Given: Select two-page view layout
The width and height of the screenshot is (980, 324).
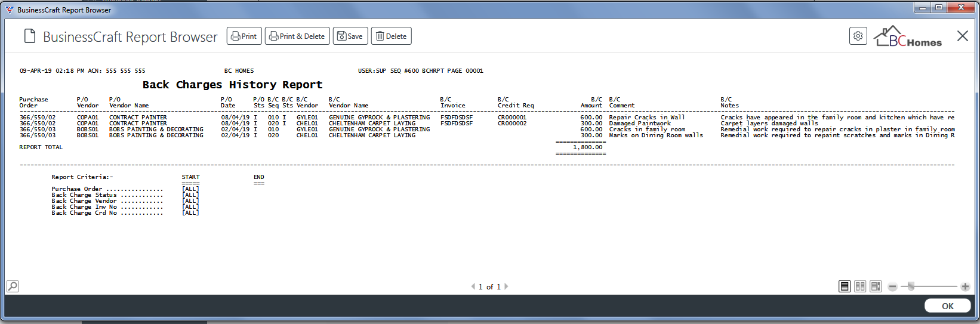Looking at the screenshot, I should coord(860,286).
